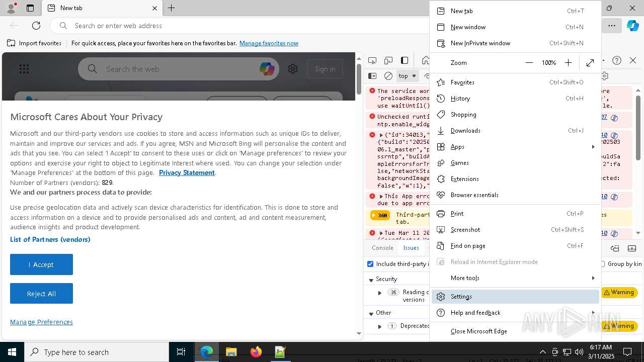Click the Search the web box
644x362 pixels.
coord(179,69)
